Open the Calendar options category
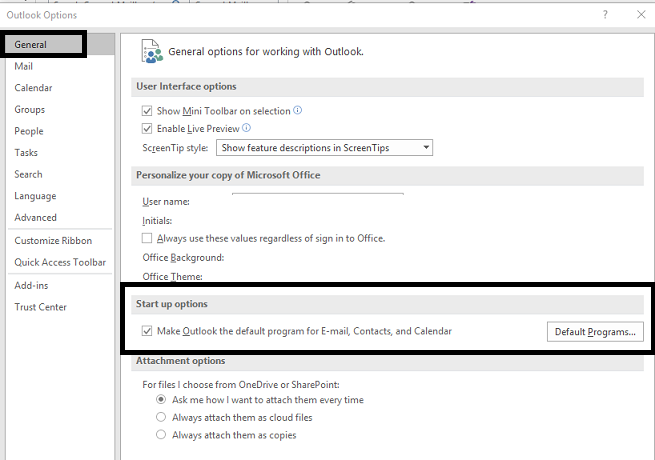655x460 pixels. 33,88
